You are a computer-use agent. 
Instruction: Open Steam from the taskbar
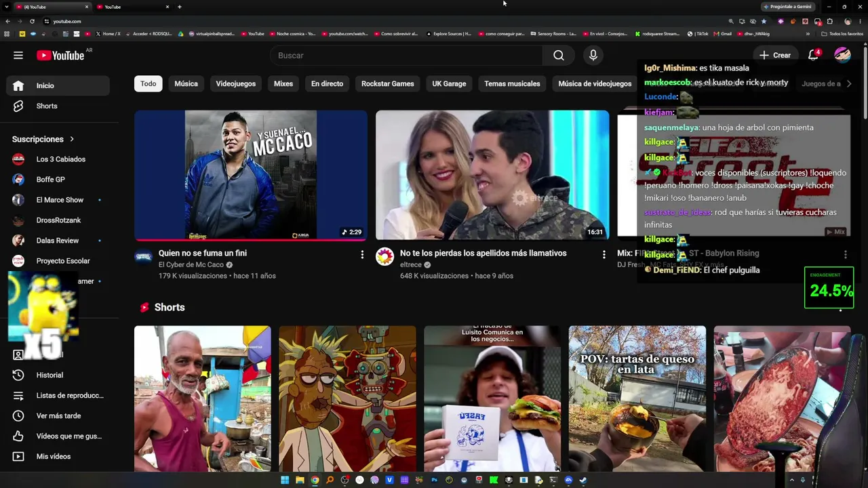tap(583, 481)
